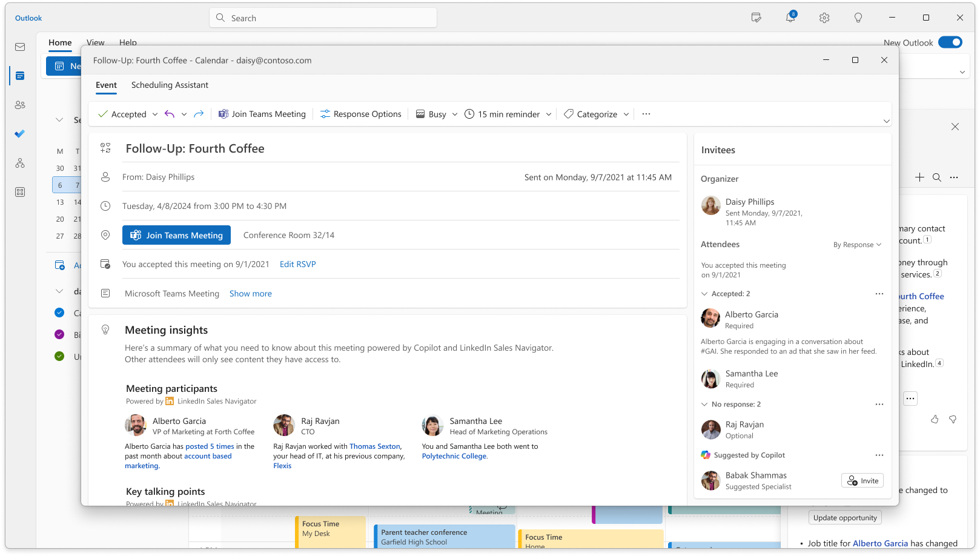The height and width of the screenshot is (556, 980).
Task: Open View ribbon tab
Action: 95,42
